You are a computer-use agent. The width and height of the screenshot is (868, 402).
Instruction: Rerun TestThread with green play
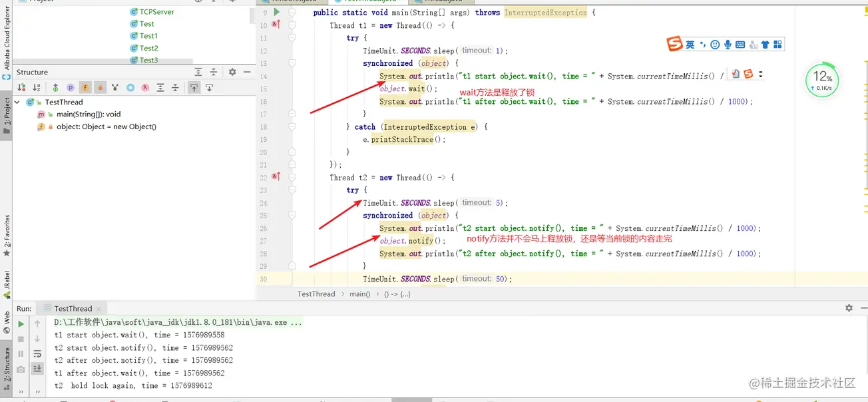click(21, 324)
